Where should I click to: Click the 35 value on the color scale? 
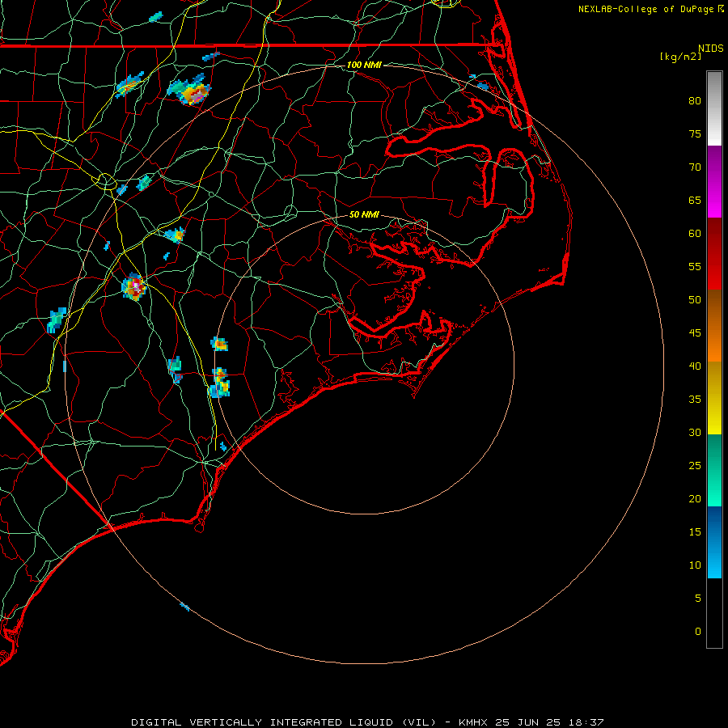click(695, 400)
